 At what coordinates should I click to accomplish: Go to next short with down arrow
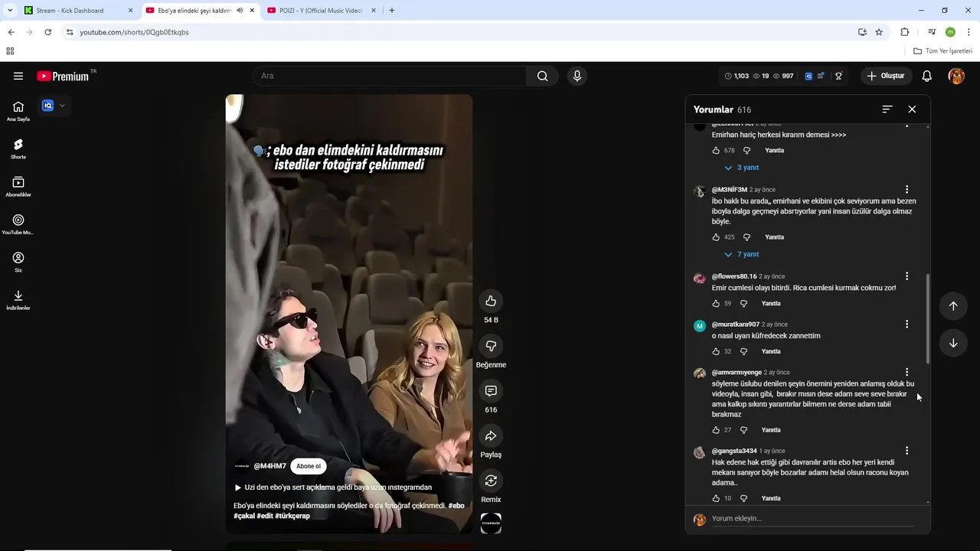click(x=953, y=343)
